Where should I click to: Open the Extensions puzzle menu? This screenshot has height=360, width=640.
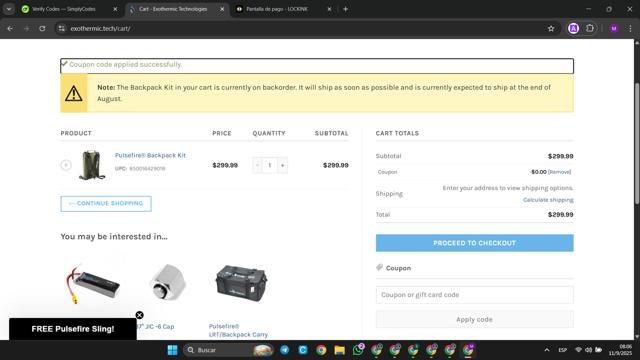[590, 29]
